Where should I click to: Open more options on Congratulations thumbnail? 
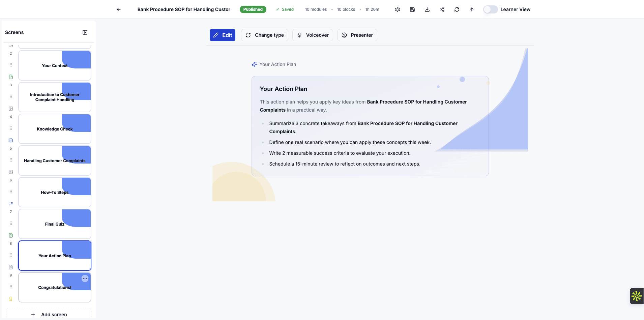85,279
